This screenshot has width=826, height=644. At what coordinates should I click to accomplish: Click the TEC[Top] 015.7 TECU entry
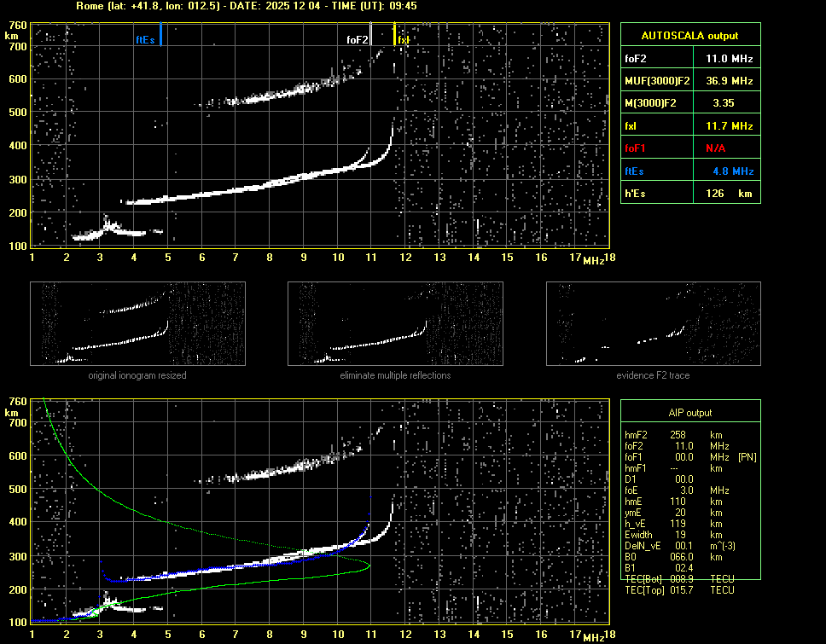[683, 590]
